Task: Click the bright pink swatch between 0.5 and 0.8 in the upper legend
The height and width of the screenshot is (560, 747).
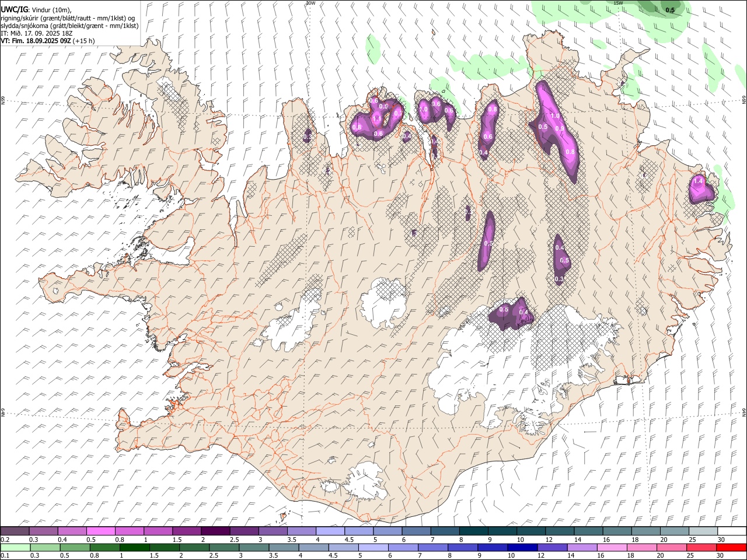Action: 101,531
